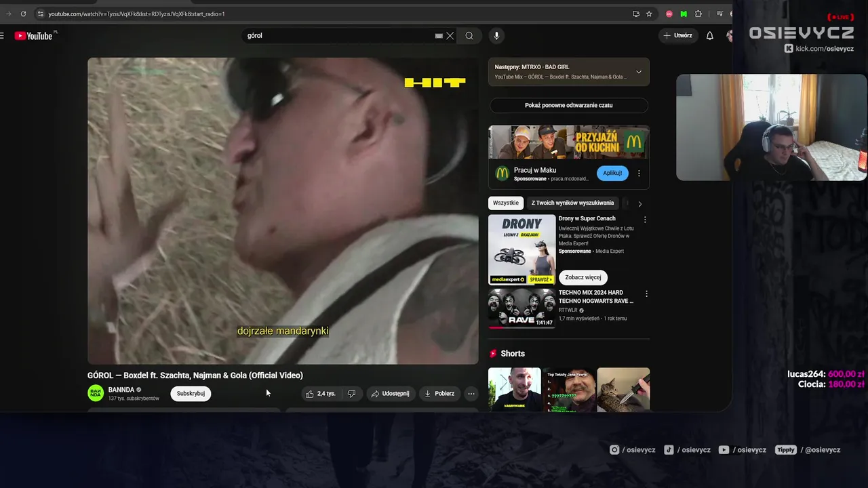Open the BANNDA channel name link
Image resolution: width=868 pixels, height=488 pixels.
[121, 390]
